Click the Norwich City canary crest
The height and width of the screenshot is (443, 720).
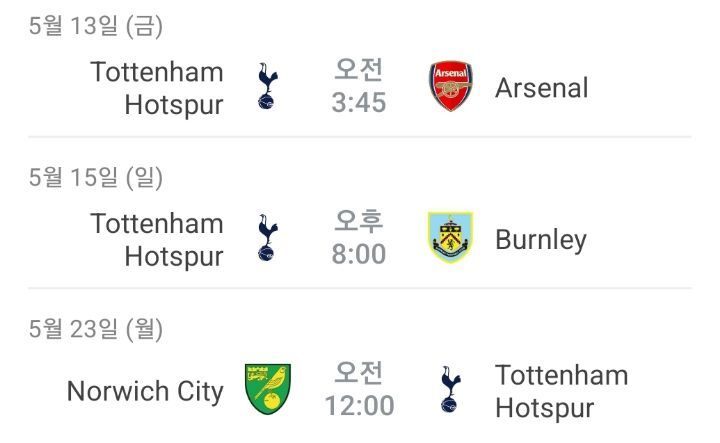[268, 389]
